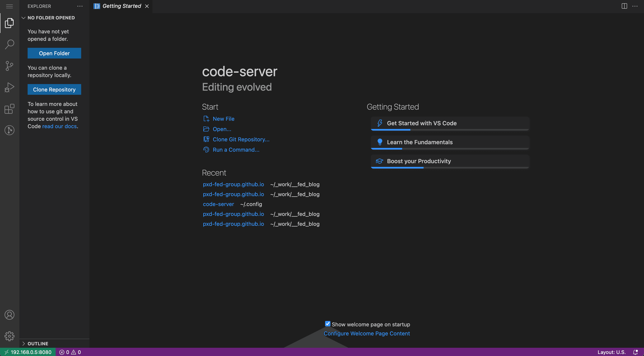Close the Getting Started tab
The image size is (644, 356).
point(147,6)
